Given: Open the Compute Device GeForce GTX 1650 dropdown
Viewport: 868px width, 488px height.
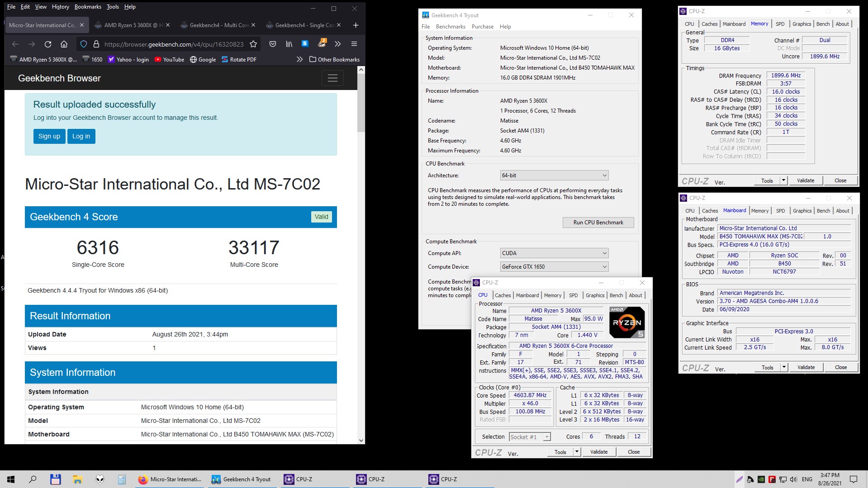Looking at the screenshot, I should click(554, 267).
